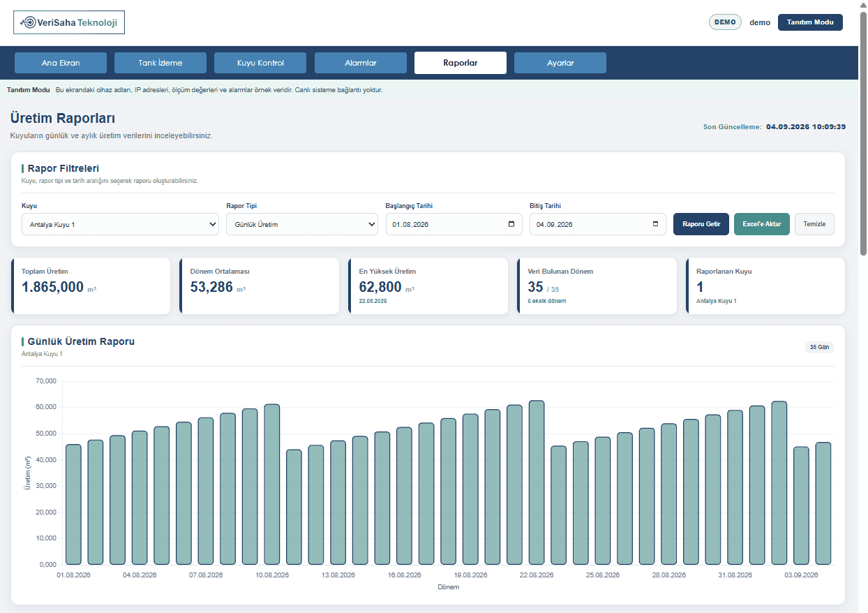The width and height of the screenshot is (868, 613).
Task: Click the 70,000 y-axis label
Action: [x=45, y=381]
